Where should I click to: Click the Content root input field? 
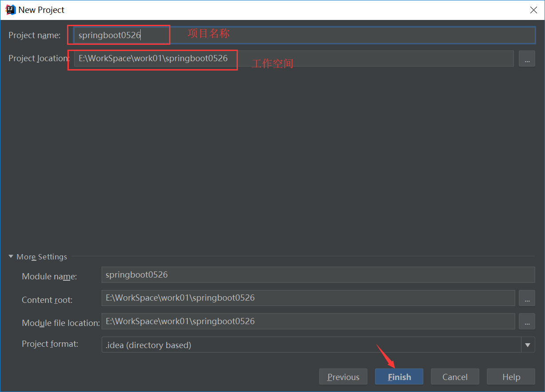(308, 298)
